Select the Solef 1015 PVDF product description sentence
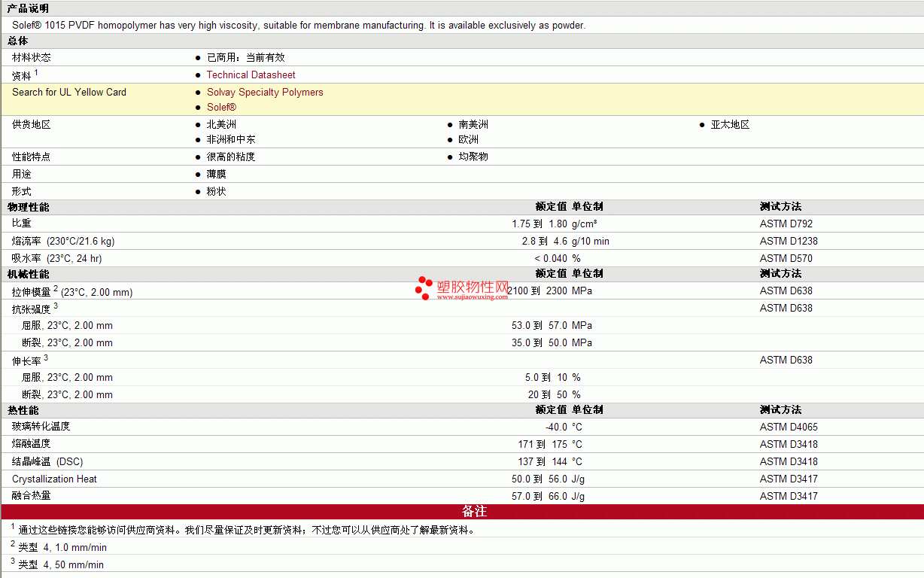This screenshot has width=924, height=578. (x=299, y=26)
